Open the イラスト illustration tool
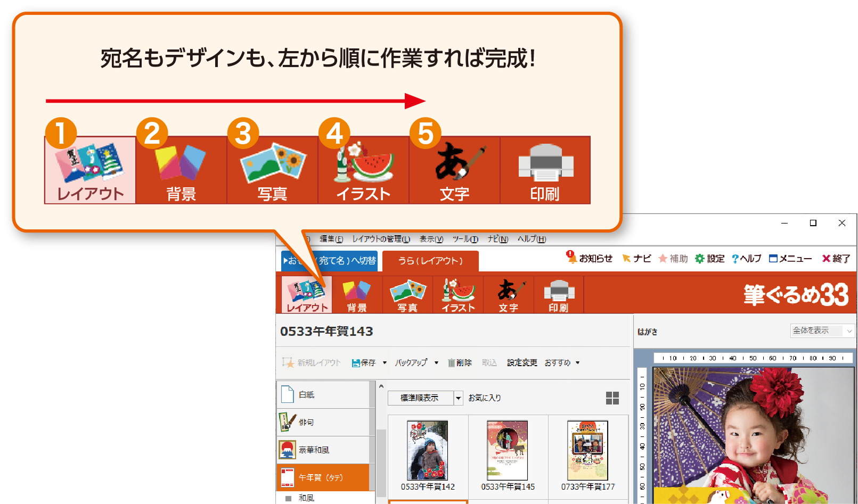 click(x=458, y=294)
